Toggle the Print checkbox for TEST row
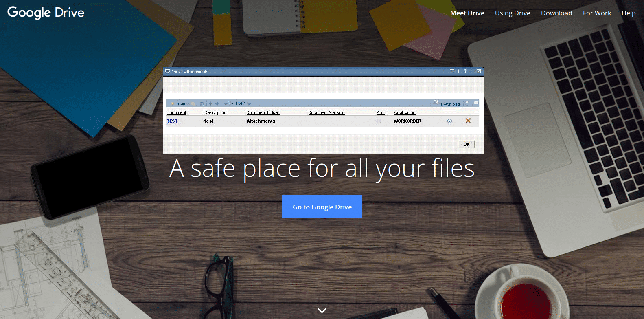 tap(379, 121)
